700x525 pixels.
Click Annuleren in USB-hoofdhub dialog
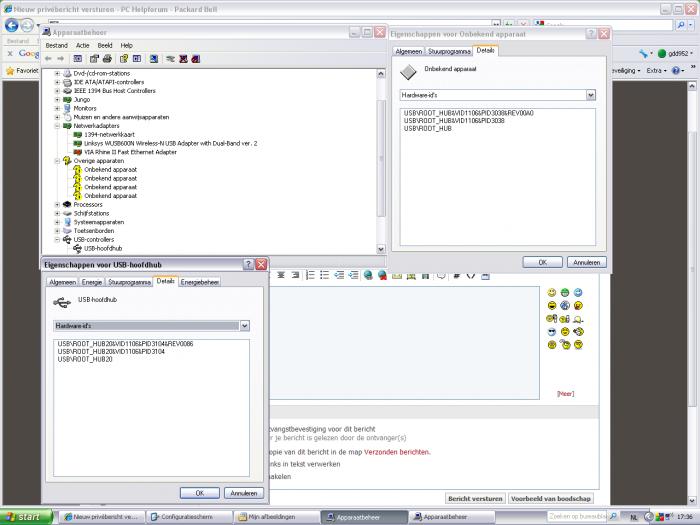pyautogui.click(x=242, y=493)
